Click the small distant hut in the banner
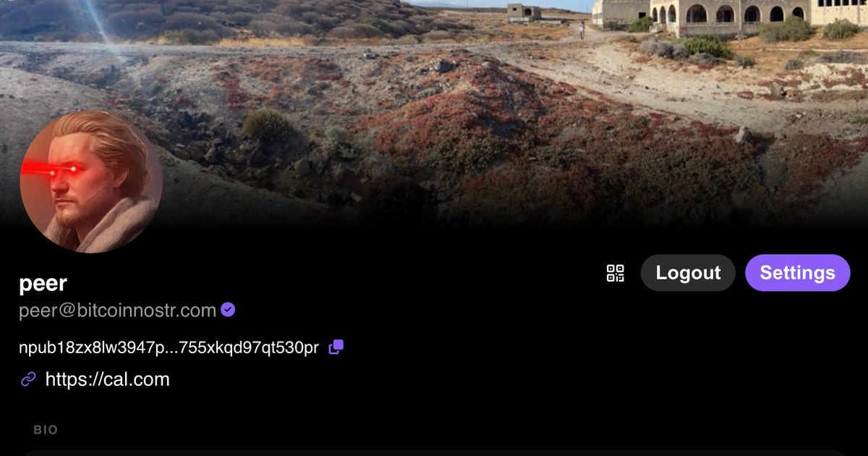 pos(524,12)
